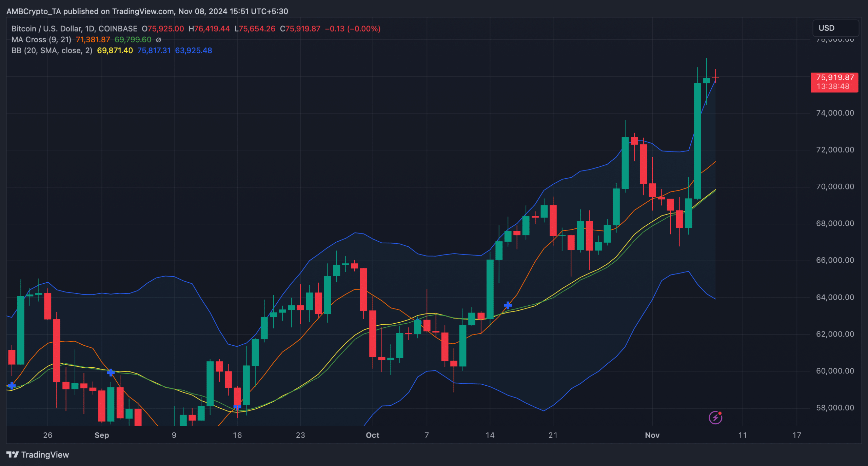868x466 pixels.
Task: Click the 17 date label on the time axis
Action: pos(797,435)
